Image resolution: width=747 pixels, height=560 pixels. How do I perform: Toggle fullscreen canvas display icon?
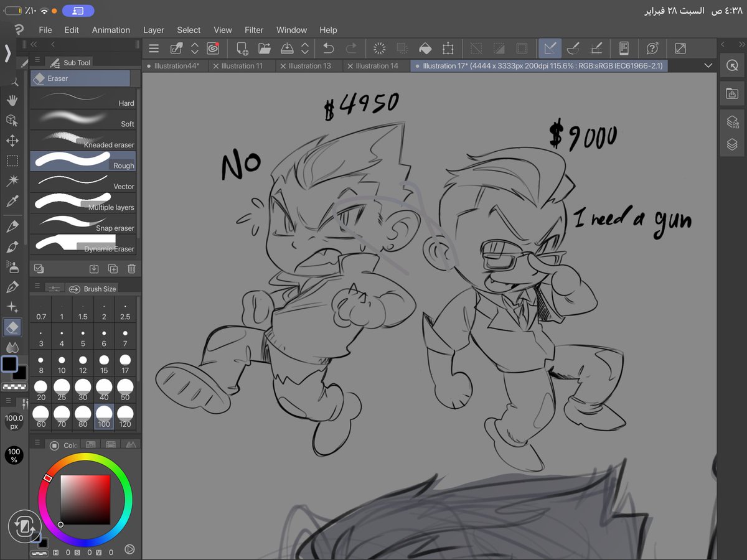(x=680, y=48)
